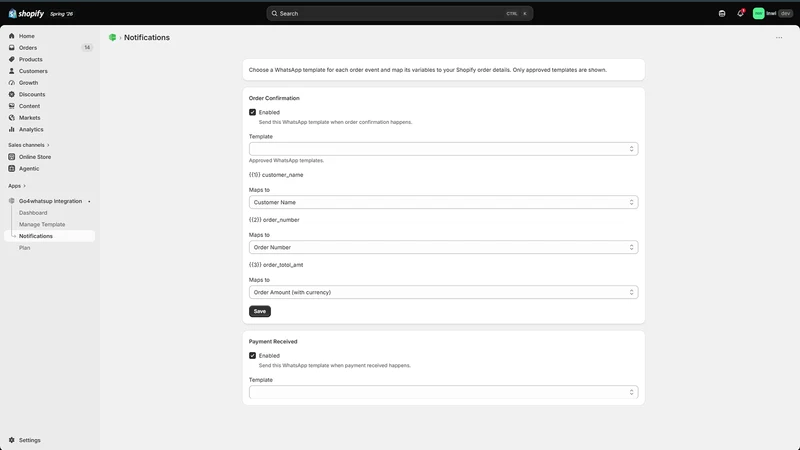Click the pin dot beside Go4whatsup Integration
The image size is (800, 450).
tap(89, 202)
